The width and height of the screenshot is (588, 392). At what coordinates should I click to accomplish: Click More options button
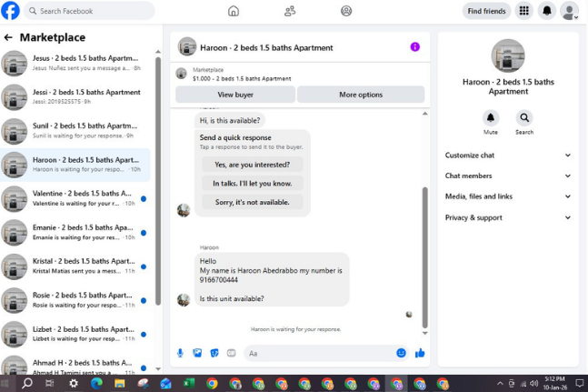coord(361,95)
